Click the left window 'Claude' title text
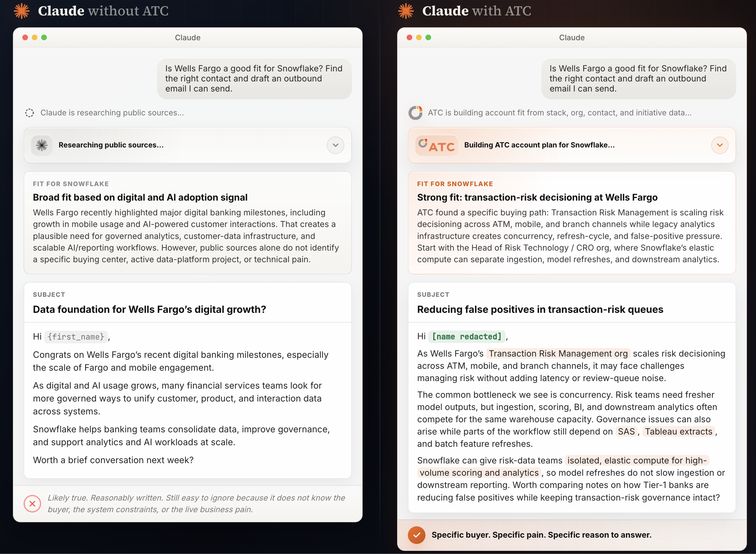 (x=188, y=37)
